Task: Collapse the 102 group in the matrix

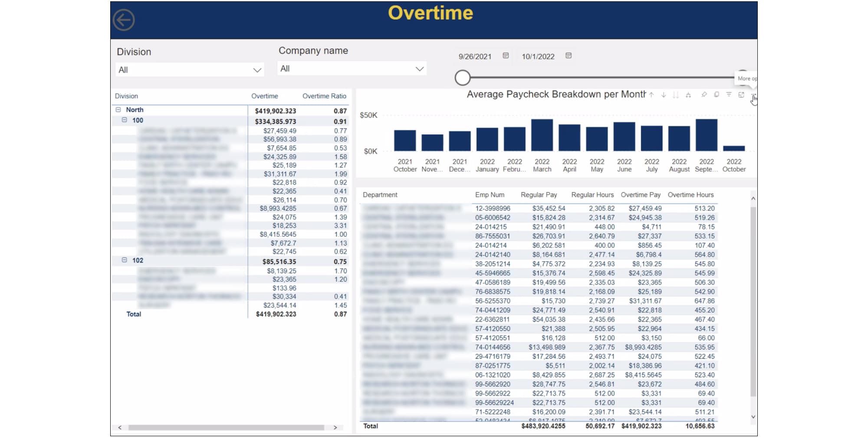Action: coord(125,260)
